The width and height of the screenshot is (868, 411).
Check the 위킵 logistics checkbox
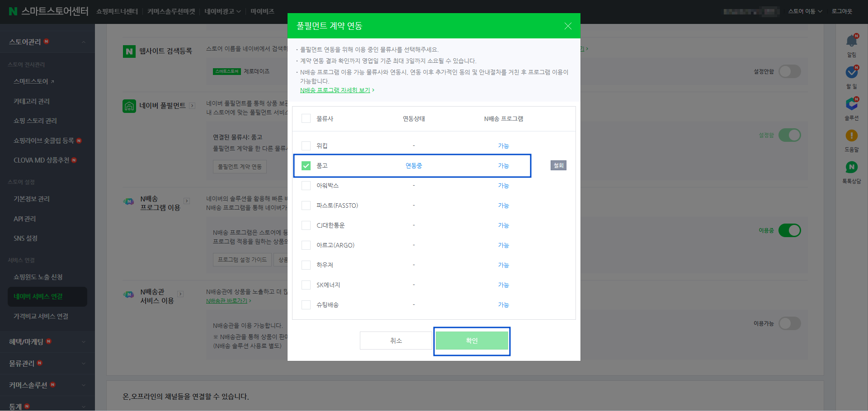[306, 145]
